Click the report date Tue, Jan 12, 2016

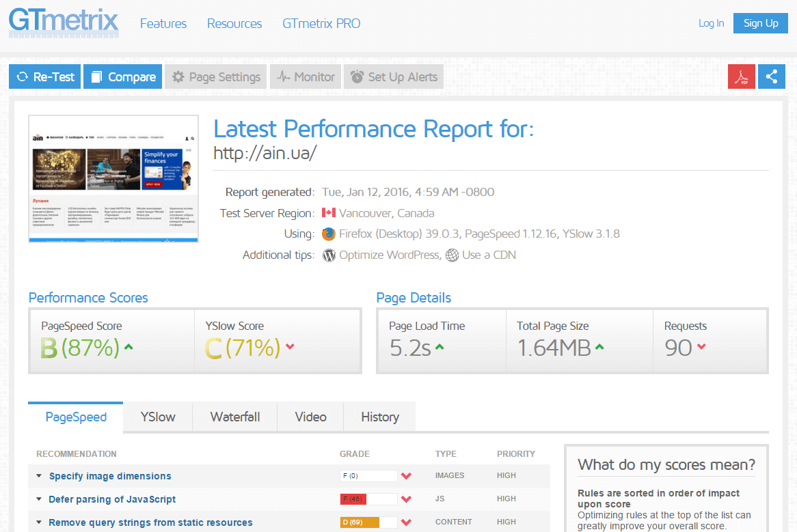pyautogui.click(x=407, y=192)
